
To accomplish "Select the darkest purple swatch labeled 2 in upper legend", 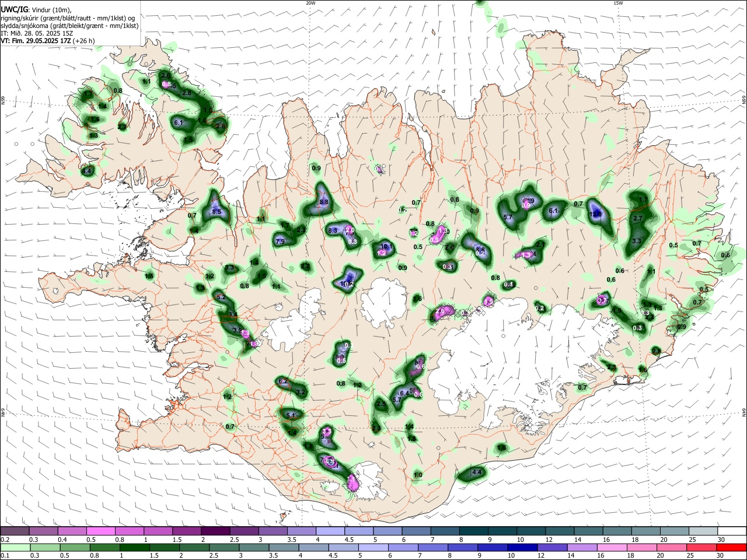I will coord(215,531).
